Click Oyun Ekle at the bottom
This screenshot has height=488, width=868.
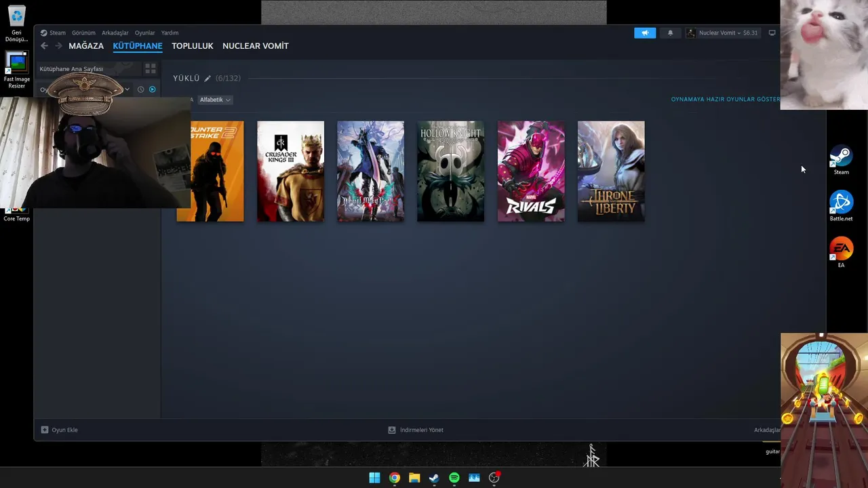coord(60,430)
